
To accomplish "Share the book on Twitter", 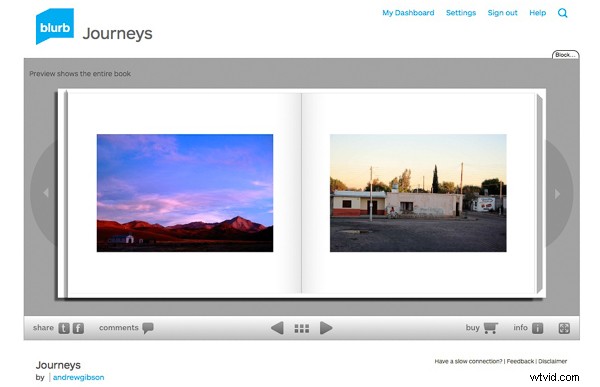I will (64, 328).
